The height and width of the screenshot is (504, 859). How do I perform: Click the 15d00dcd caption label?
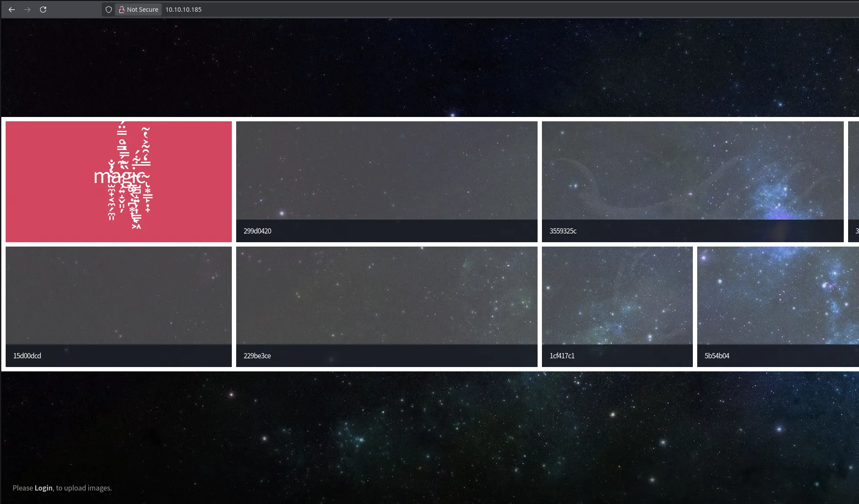[27, 356]
